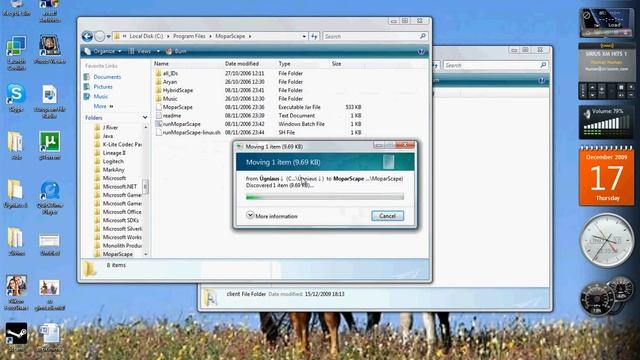Open the Steam desktop shortcut

coord(16,336)
